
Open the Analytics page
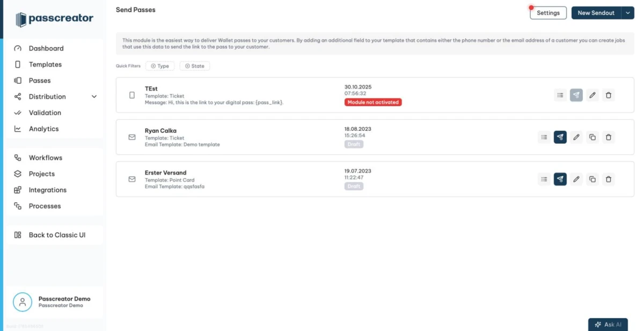[43, 129]
